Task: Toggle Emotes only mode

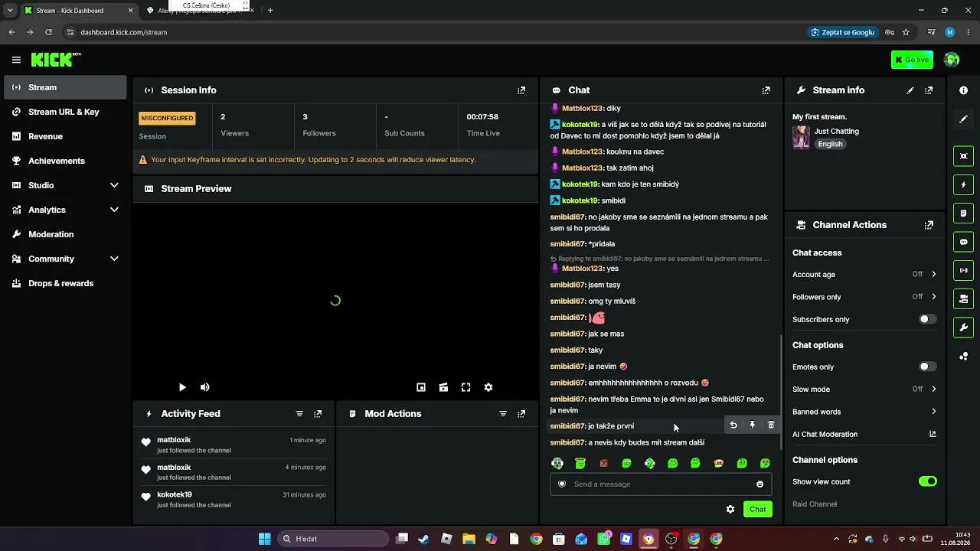Action: [x=927, y=367]
